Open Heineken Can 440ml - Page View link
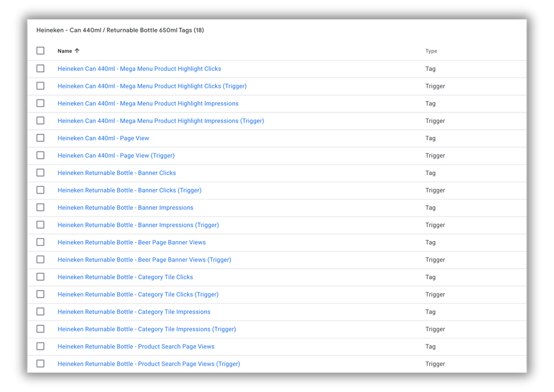The image size is (554, 392). (103, 138)
